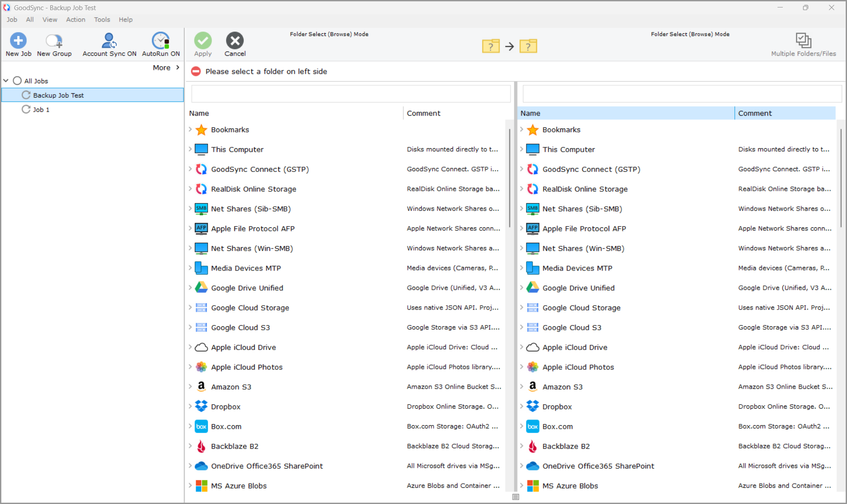Click the right folder question-mark icon
The height and width of the screenshot is (504, 847).
click(528, 46)
